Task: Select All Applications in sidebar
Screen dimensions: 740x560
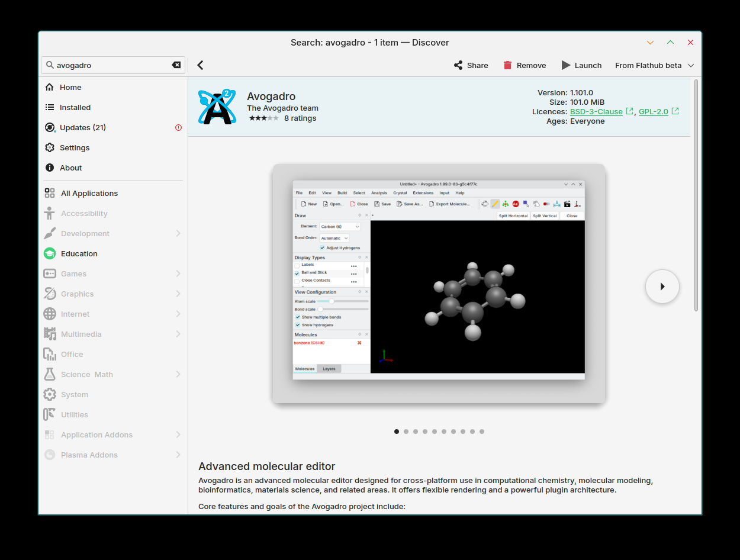Action: [x=89, y=193]
